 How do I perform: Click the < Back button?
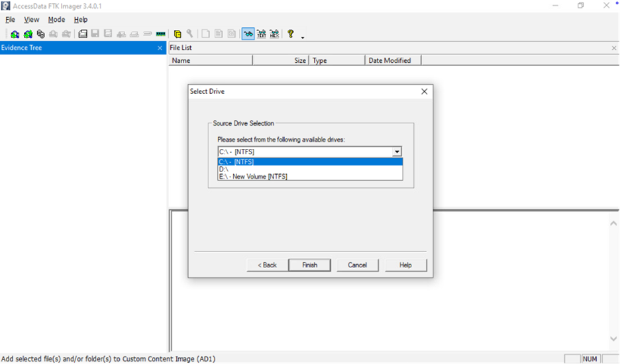pyautogui.click(x=267, y=265)
